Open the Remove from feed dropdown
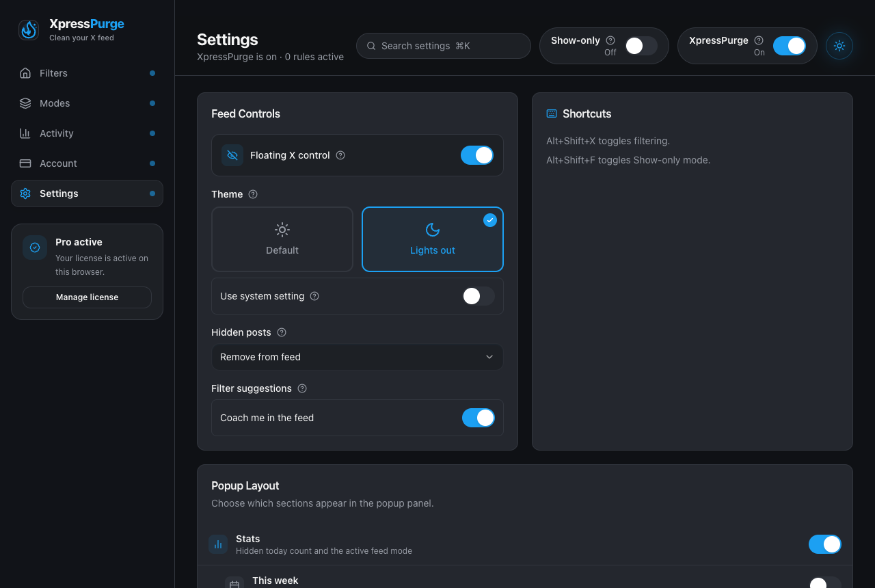 (358, 357)
